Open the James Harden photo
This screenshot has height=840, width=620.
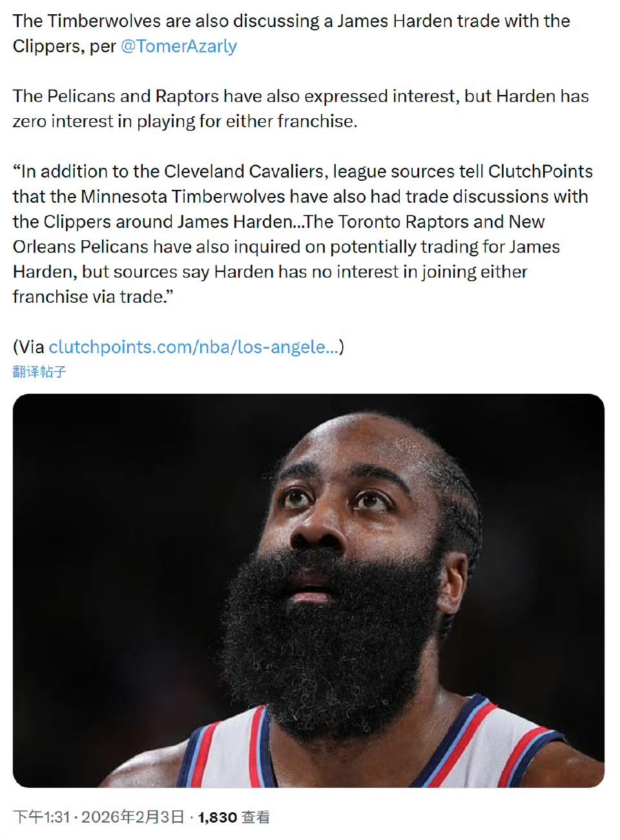(309, 590)
